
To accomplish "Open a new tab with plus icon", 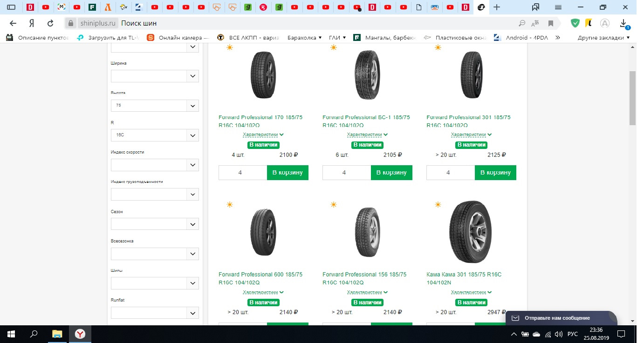I will 497,7.
